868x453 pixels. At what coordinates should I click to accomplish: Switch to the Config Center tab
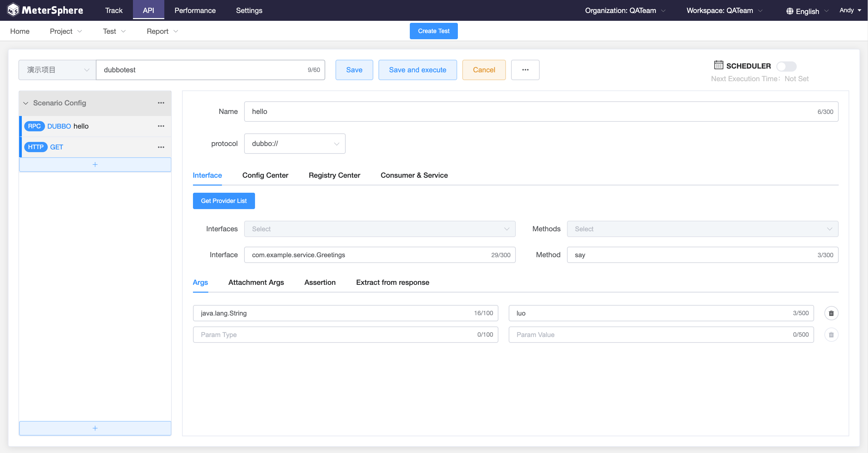[x=265, y=175]
